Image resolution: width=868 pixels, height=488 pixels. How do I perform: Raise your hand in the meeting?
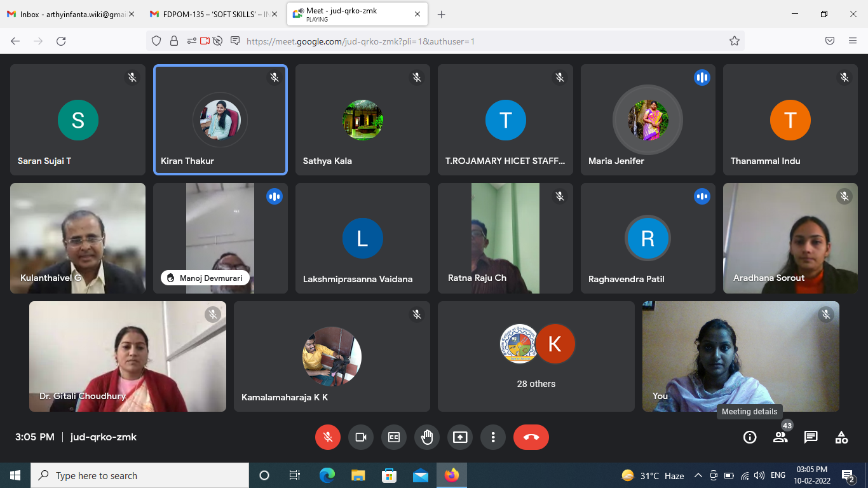click(x=427, y=437)
